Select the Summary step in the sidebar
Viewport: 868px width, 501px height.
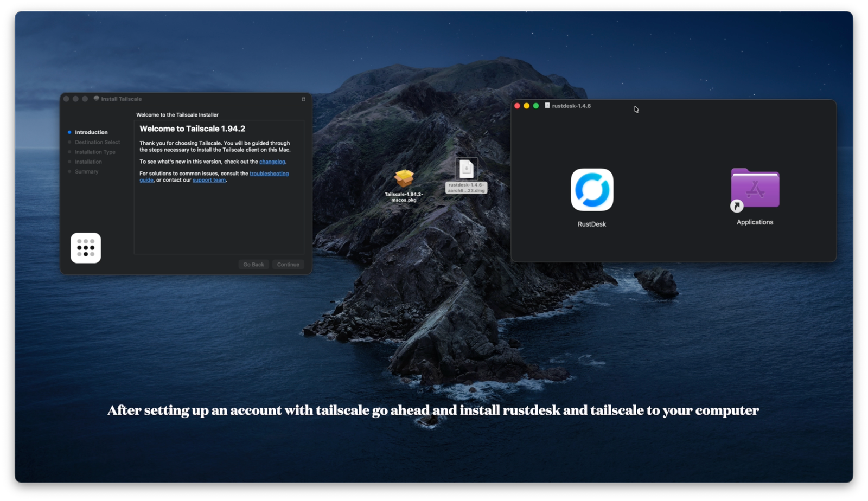point(86,171)
